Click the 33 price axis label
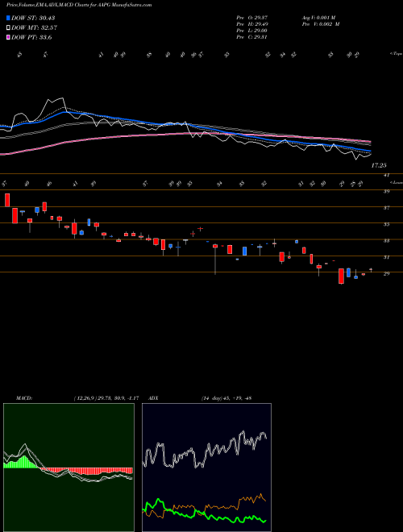The image size is (403, 532). pyautogui.click(x=386, y=241)
